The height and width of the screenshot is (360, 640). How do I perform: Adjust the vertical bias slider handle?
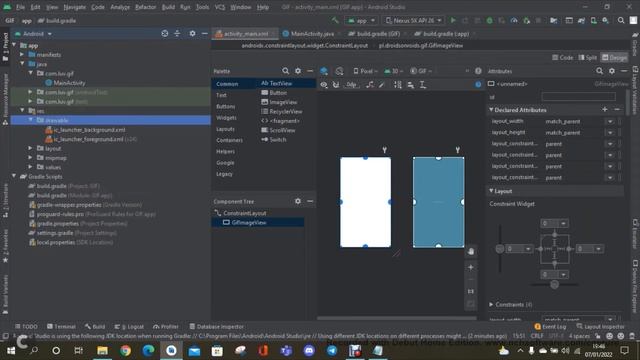click(500, 249)
